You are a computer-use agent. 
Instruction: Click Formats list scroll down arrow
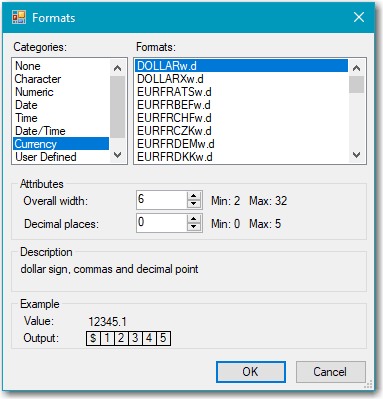[357, 155]
